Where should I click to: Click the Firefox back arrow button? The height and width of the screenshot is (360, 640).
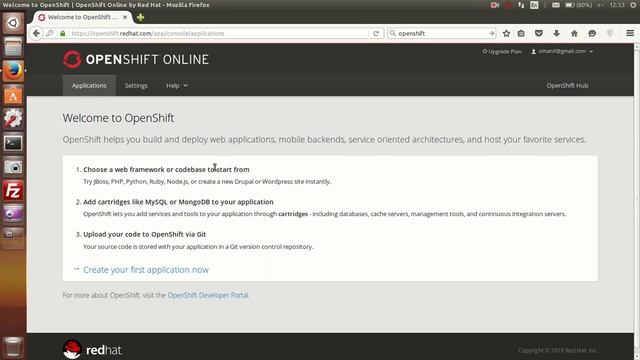point(36,33)
